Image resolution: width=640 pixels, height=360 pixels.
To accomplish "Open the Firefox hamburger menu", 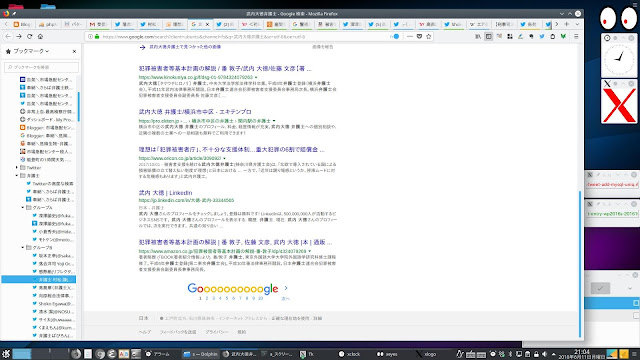I will 576,36.
